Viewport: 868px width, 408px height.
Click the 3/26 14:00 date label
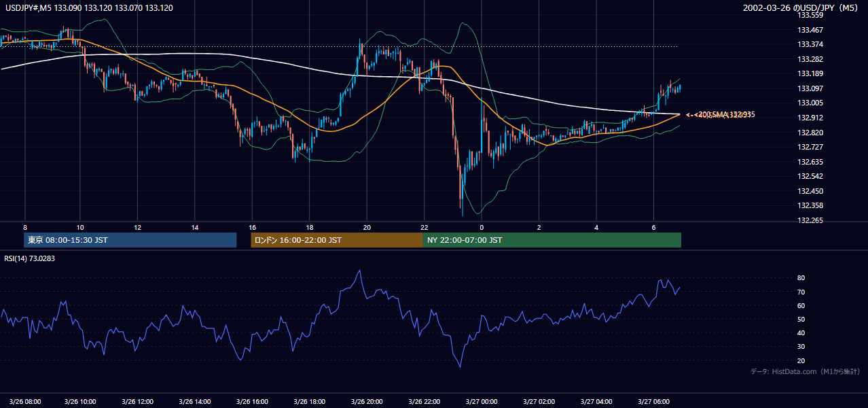[x=194, y=402]
